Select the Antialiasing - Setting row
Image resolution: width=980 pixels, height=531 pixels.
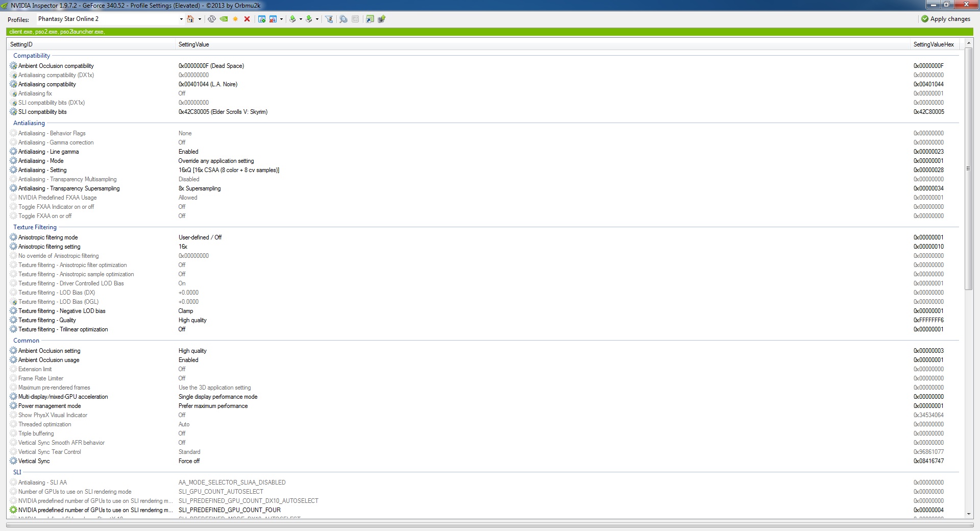pos(483,170)
